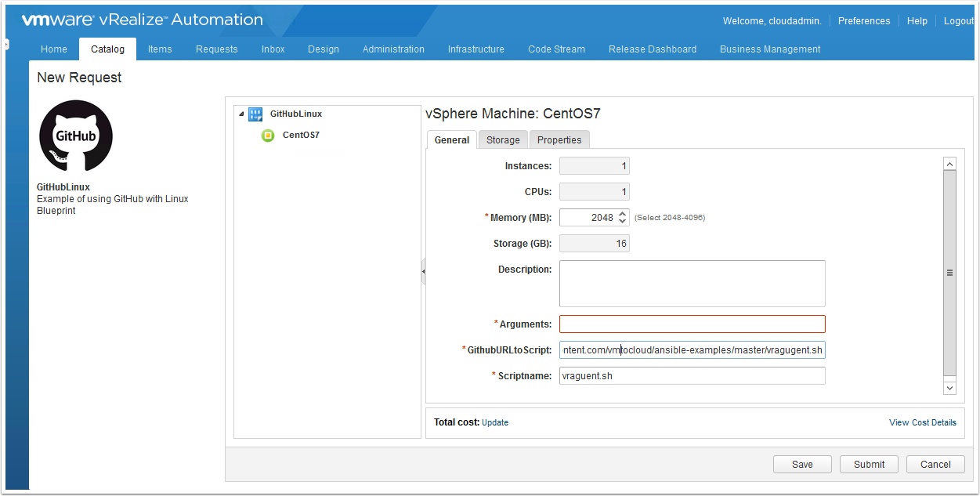The width and height of the screenshot is (980, 496).
Task: Click the form scrollbar up arrow
Action: tap(949, 164)
